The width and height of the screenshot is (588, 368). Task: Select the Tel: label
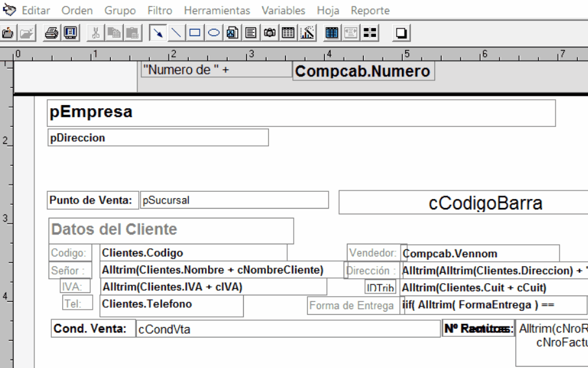point(77,303)
